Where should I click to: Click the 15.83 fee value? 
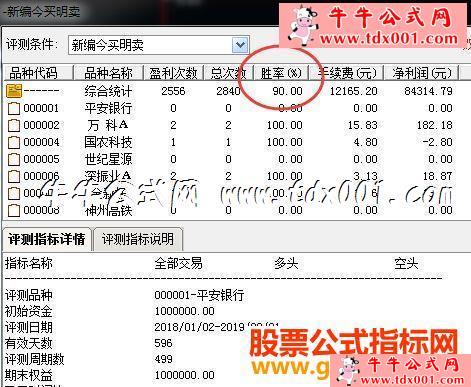(x=363, y=125)
